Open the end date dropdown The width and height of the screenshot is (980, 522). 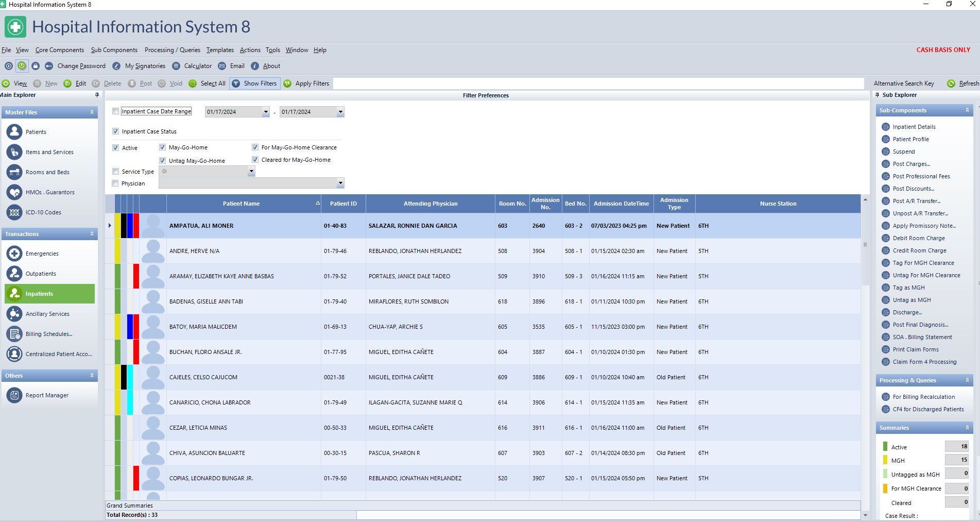coord(340,112)
